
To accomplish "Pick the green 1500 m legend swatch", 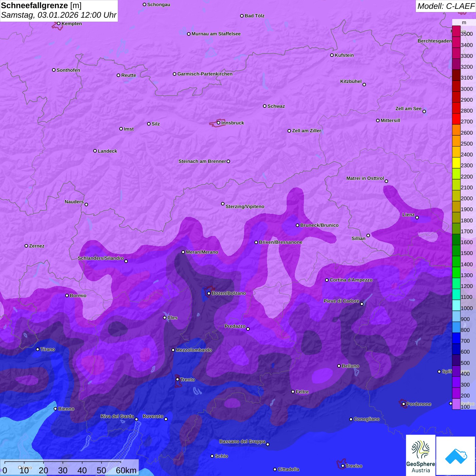I will pos(456,250).
